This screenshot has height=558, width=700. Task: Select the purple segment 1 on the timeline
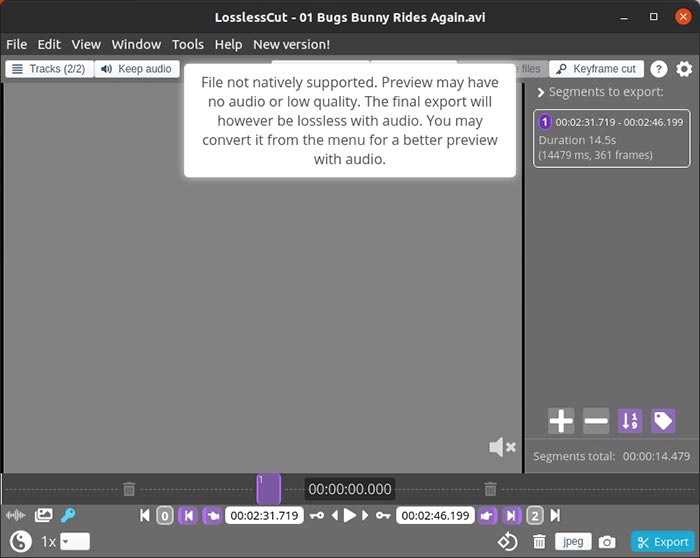pos(269,489)
